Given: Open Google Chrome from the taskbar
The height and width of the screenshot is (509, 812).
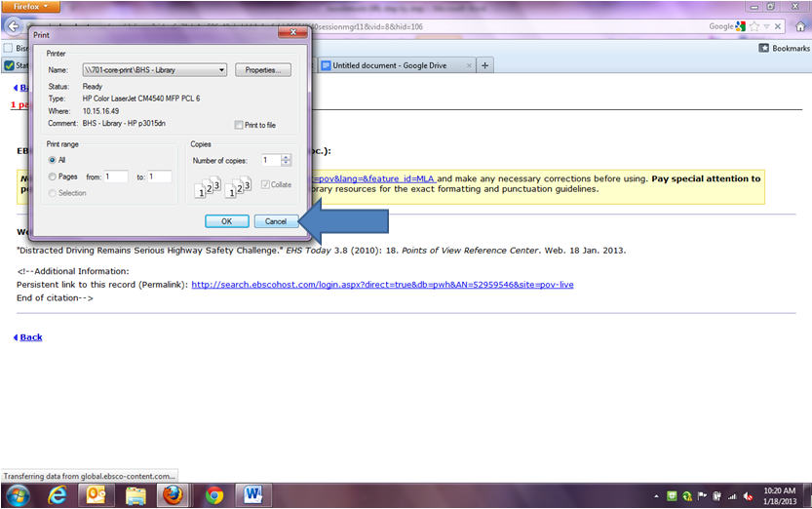Looking at the screenshot, I should pyautogui.click(x=214, y=494).
